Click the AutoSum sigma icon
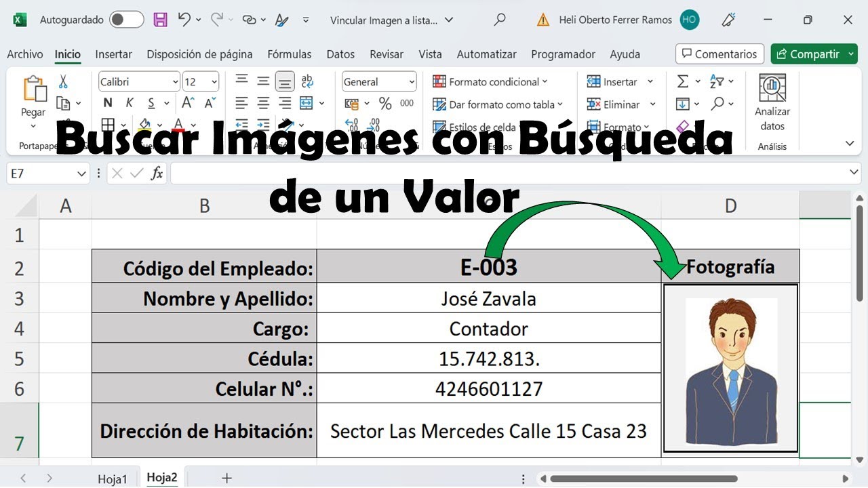 point(683,81)
